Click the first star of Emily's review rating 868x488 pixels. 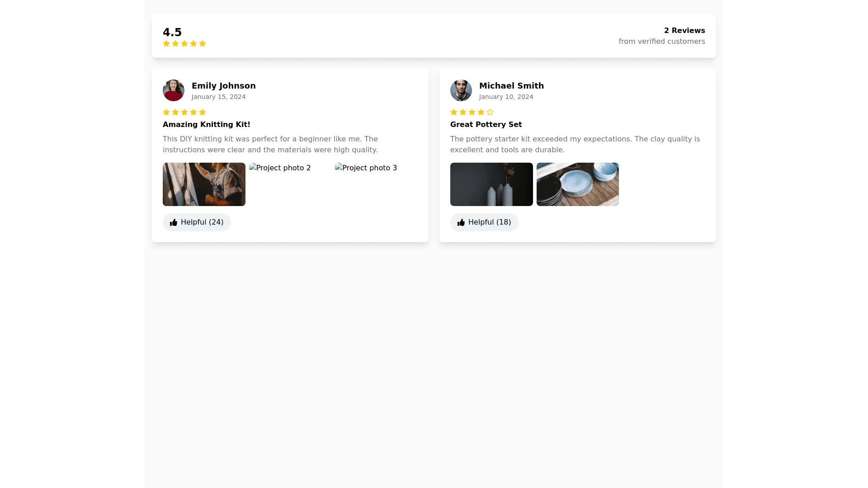166,112
